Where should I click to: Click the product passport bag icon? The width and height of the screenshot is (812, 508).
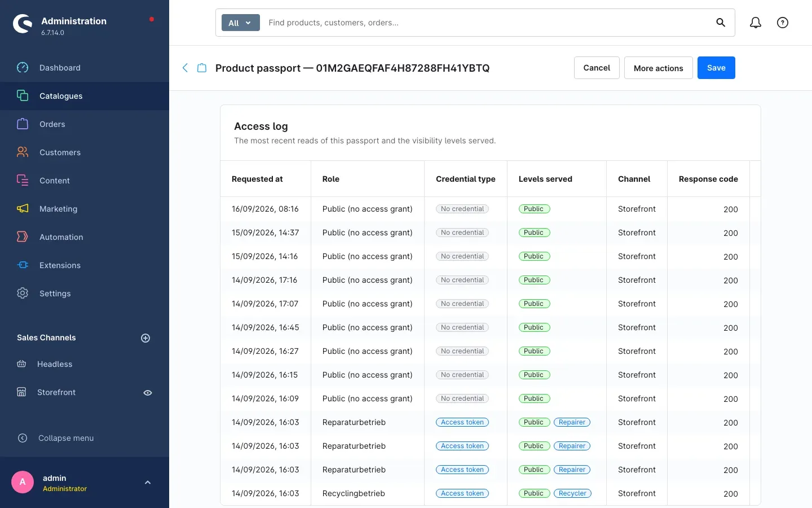tap(202, 68)
